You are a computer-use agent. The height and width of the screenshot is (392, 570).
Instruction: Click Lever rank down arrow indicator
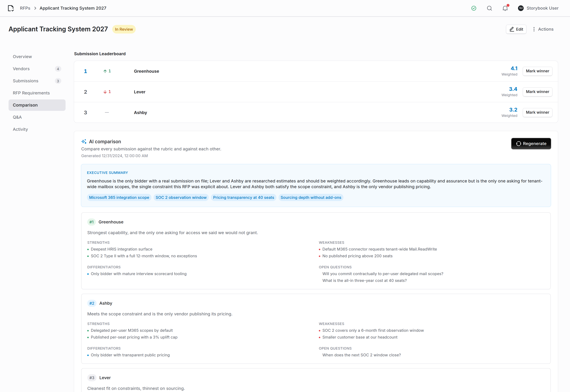tap(107, 92)
